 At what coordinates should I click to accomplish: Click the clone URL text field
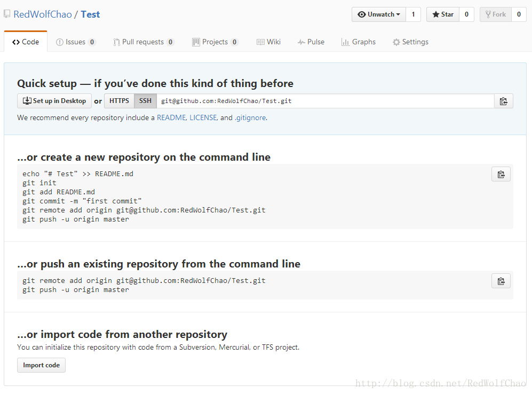tap(325, 101)
